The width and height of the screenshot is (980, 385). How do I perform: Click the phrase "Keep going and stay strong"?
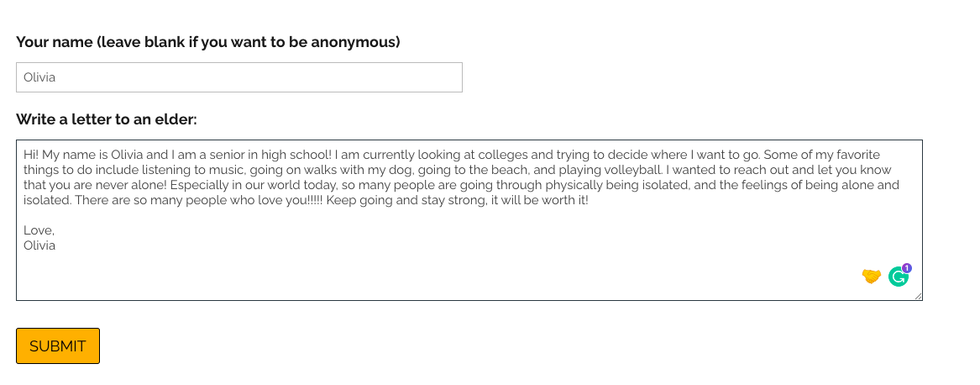tap(404, 200)
